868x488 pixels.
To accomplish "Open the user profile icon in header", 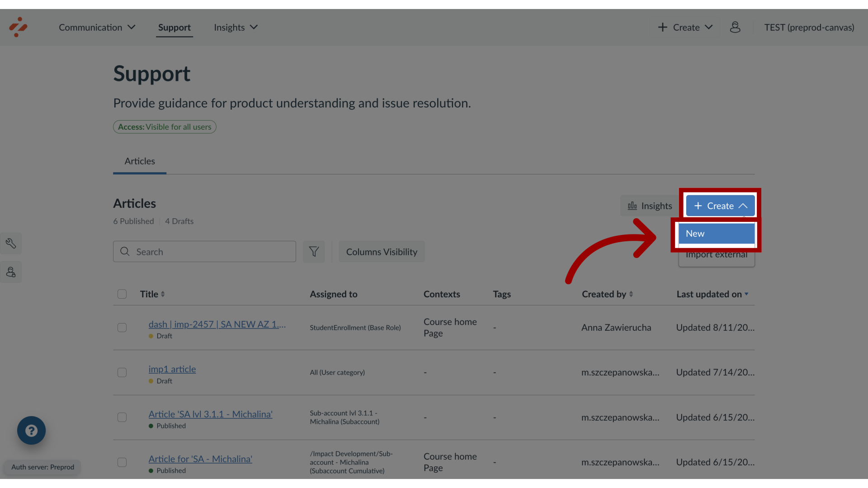I will (735, 27).
